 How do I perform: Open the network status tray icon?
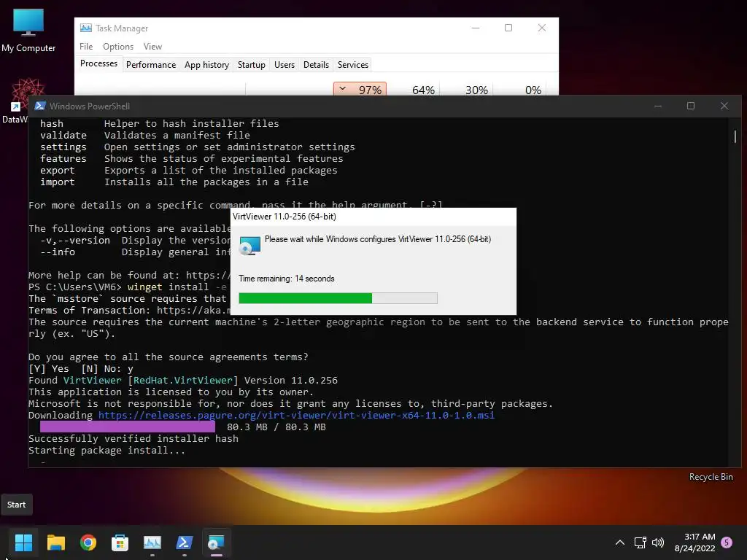point(640,542)
